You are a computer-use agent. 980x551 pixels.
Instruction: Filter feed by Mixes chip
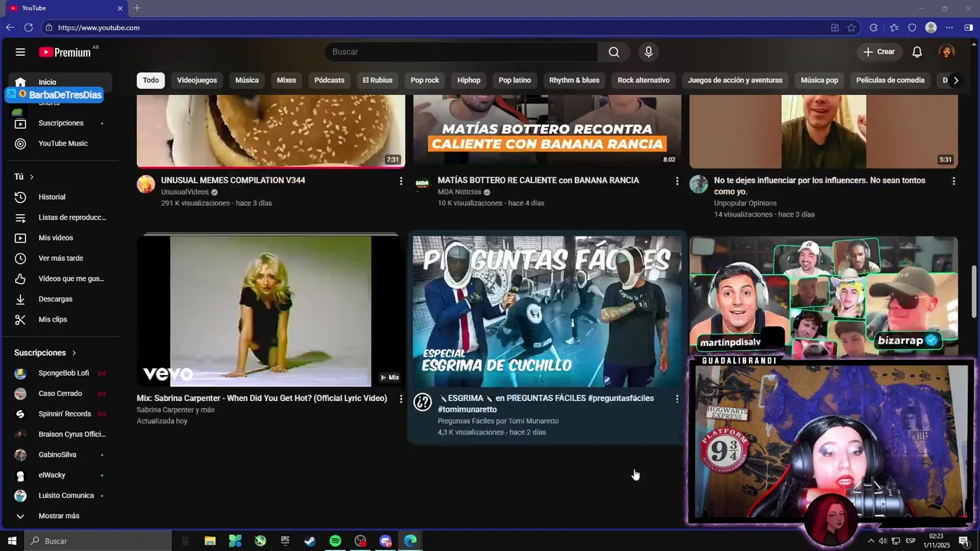coord(286,80)
